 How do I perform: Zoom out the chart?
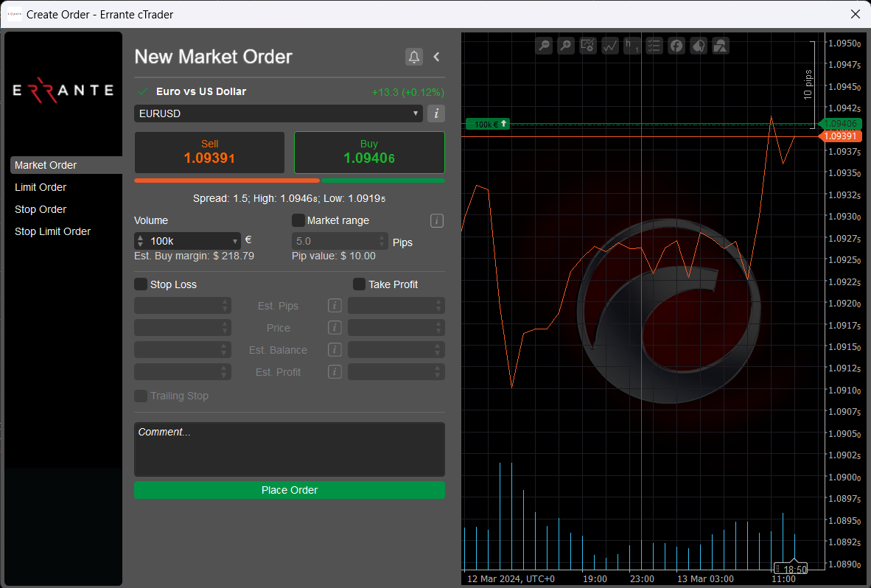click(544, 46)
